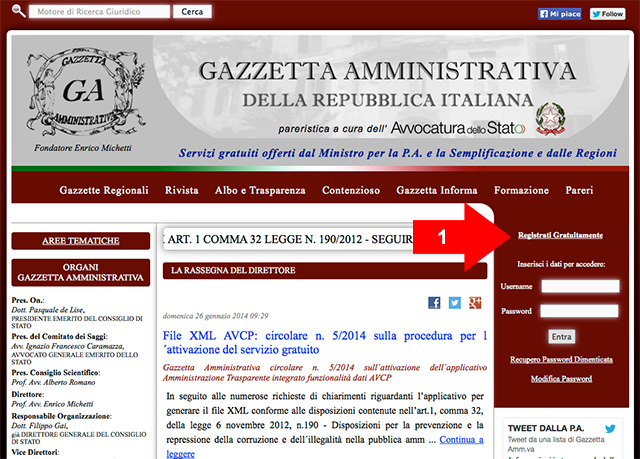Share article via Twitter icon
This screenshot has width=640, height=459.
pos(455,302)
